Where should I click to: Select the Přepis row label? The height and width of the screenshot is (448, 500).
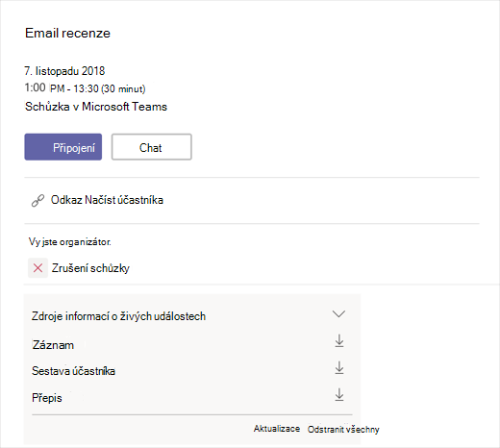pyautogui.click(x=47, y=398)
